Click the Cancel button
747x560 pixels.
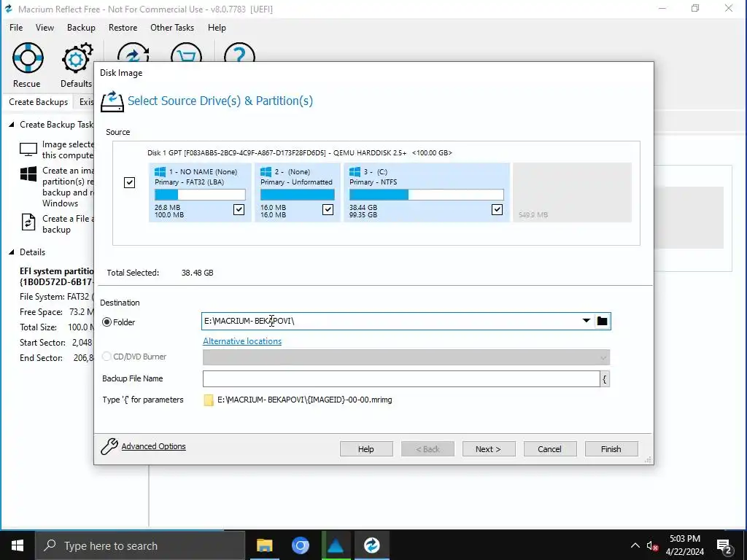click(550, 449)
